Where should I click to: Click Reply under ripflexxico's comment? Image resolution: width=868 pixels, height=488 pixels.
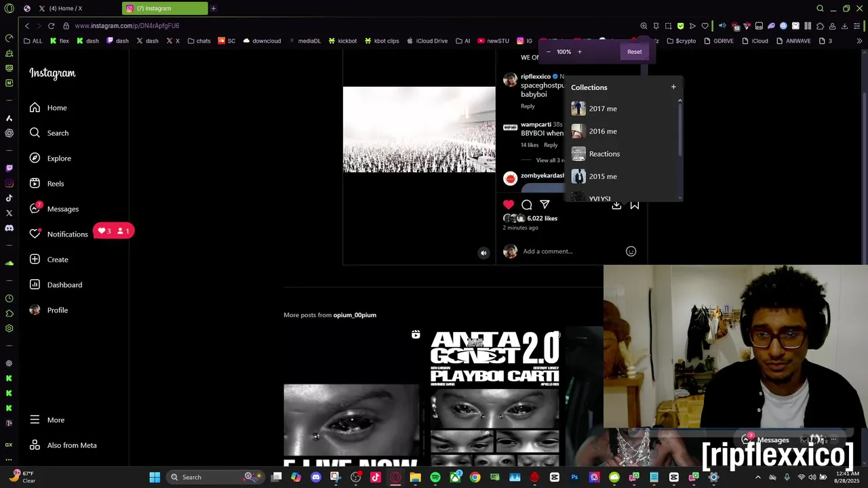528,106
